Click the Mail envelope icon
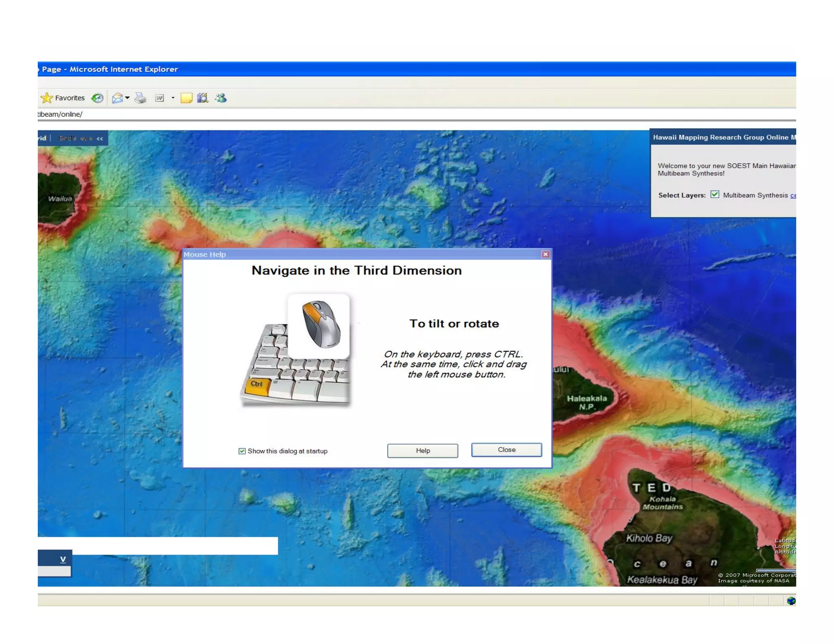The image size is (834, 644). 117,98
